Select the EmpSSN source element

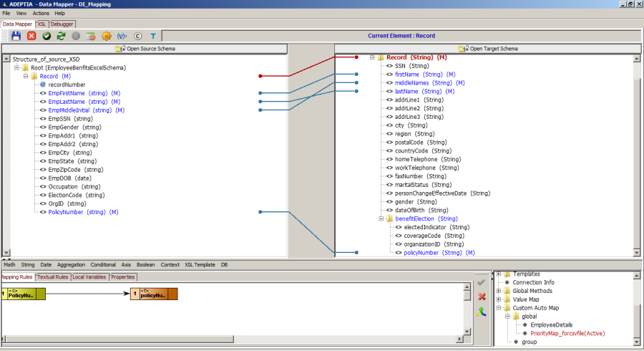point(70,119)
